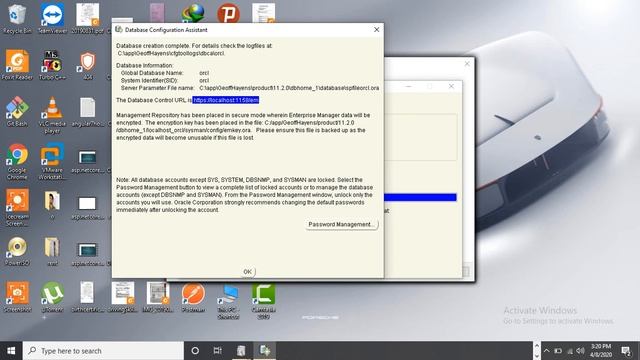
Task: Click the highlighted Database Control URL
Action: point(226,100)
